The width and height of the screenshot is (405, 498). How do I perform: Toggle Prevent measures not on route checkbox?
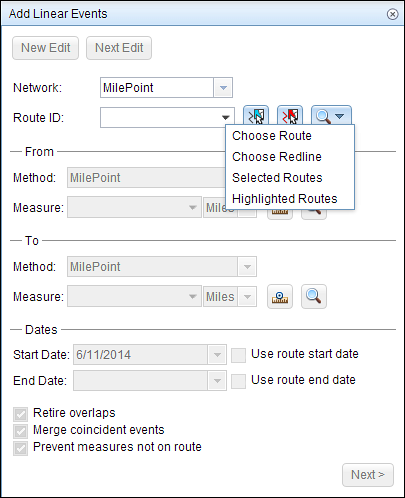click(20, 448)
